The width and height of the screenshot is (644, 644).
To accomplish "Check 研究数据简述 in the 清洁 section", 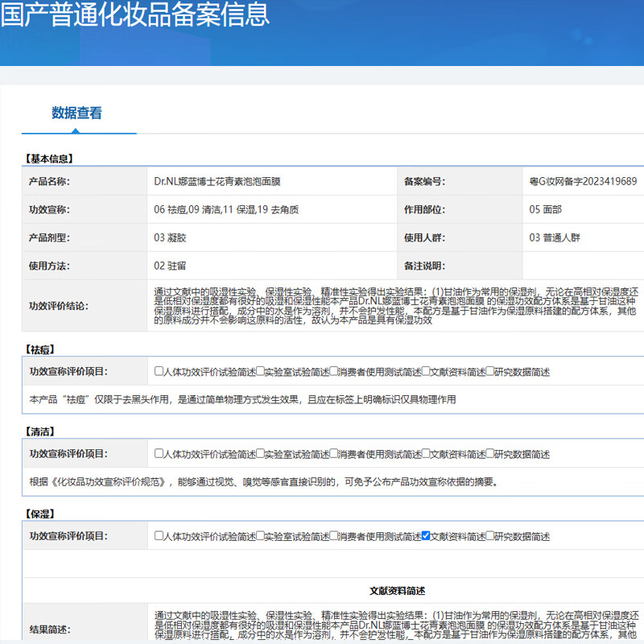I will click(x=490, y=454).
